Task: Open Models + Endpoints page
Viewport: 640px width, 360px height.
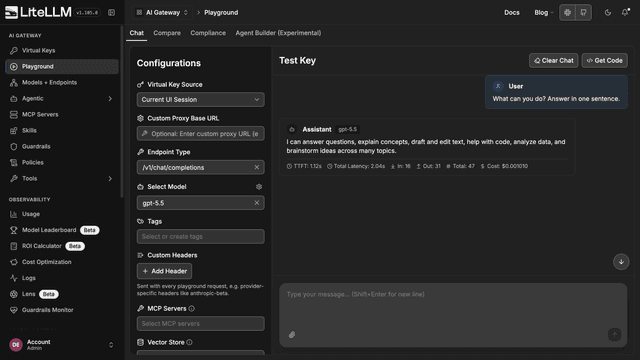Action: [x=62, y=82]
